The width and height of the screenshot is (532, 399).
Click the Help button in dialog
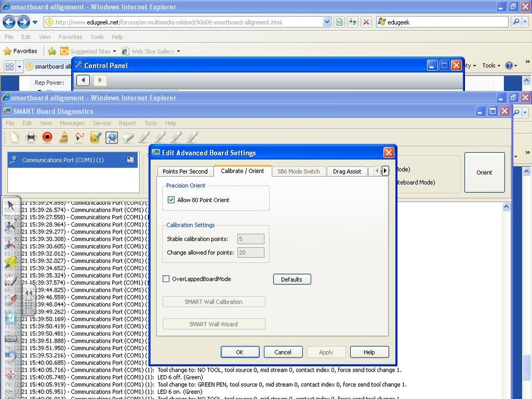tap(369, 352)
